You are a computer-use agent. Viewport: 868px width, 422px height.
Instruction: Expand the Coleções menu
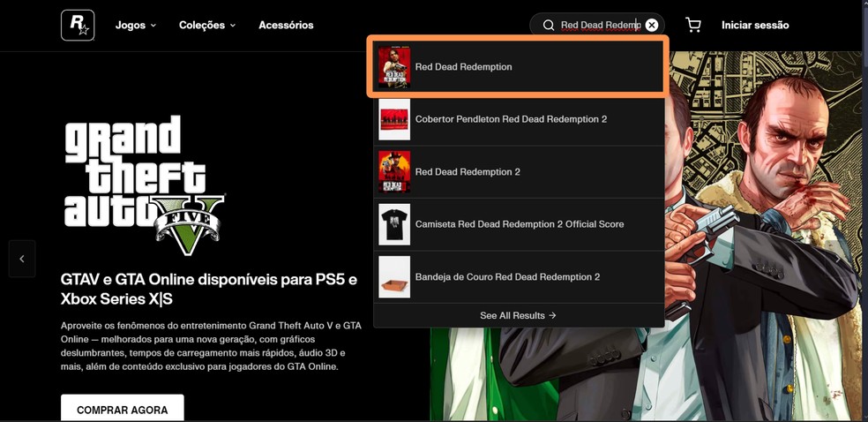point(207,26)
